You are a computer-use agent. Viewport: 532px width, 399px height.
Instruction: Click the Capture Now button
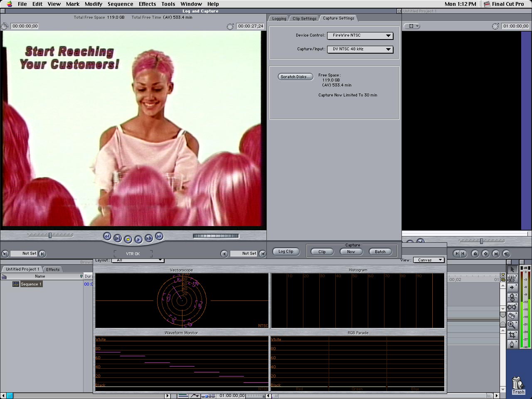tap(351, 252)
